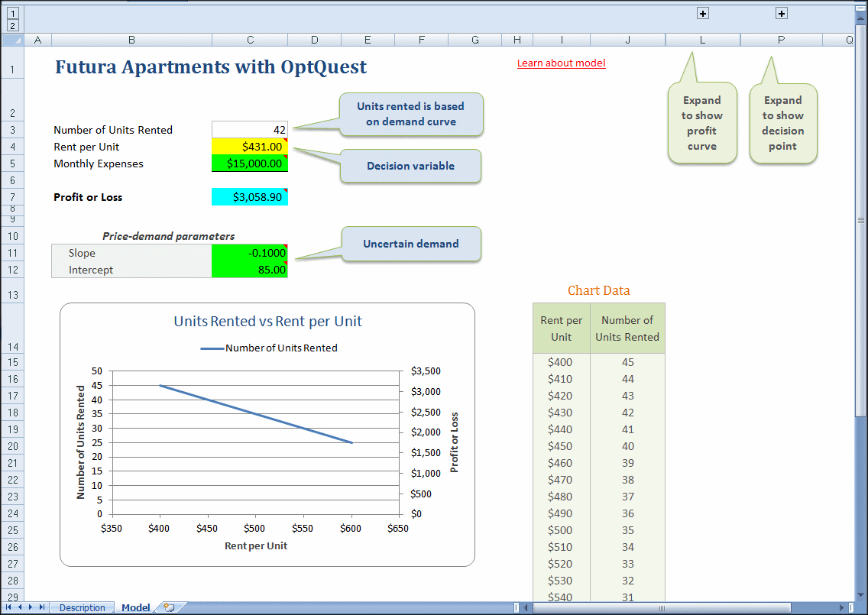Viewport: 868px width, 615px height.
Task: Click the Select All corner triangle
Action: click(x=13, y=40)
